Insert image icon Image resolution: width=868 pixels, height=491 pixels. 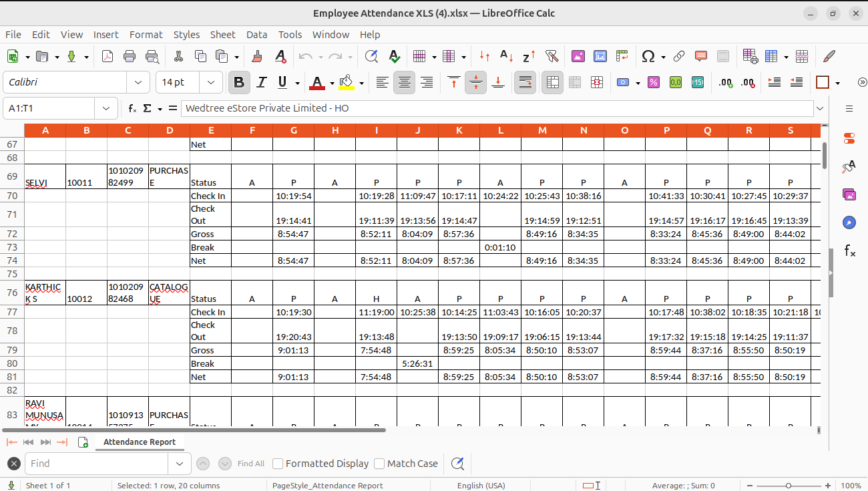click(x=578, y=57)
